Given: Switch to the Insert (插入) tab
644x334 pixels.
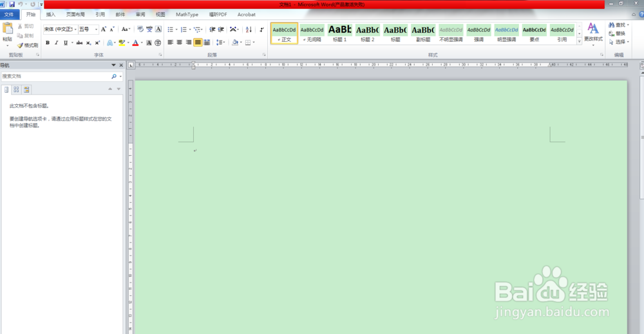Looking at the screenshot, I should [50, 14].
